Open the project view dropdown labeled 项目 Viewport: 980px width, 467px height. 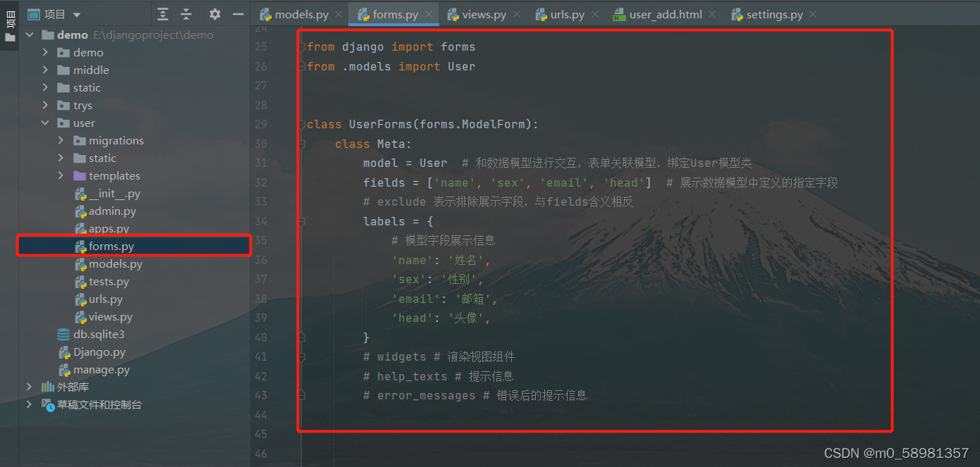point(54,14)
